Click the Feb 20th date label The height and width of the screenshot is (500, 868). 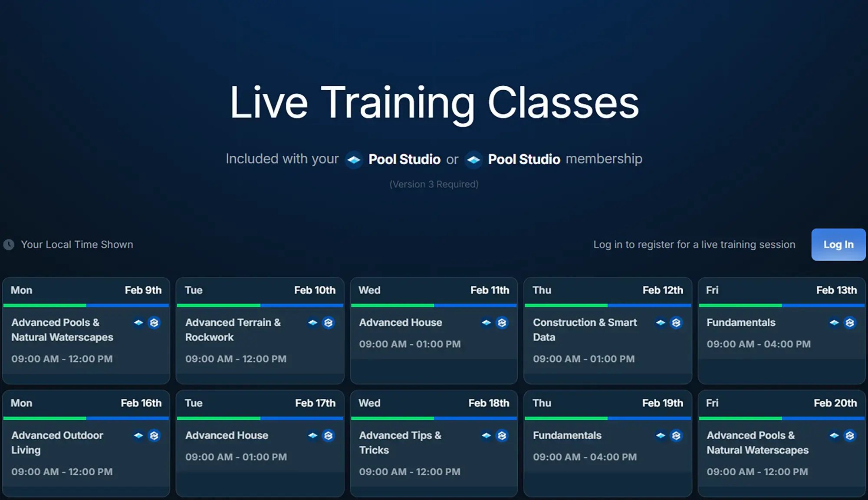pos(835,403)
